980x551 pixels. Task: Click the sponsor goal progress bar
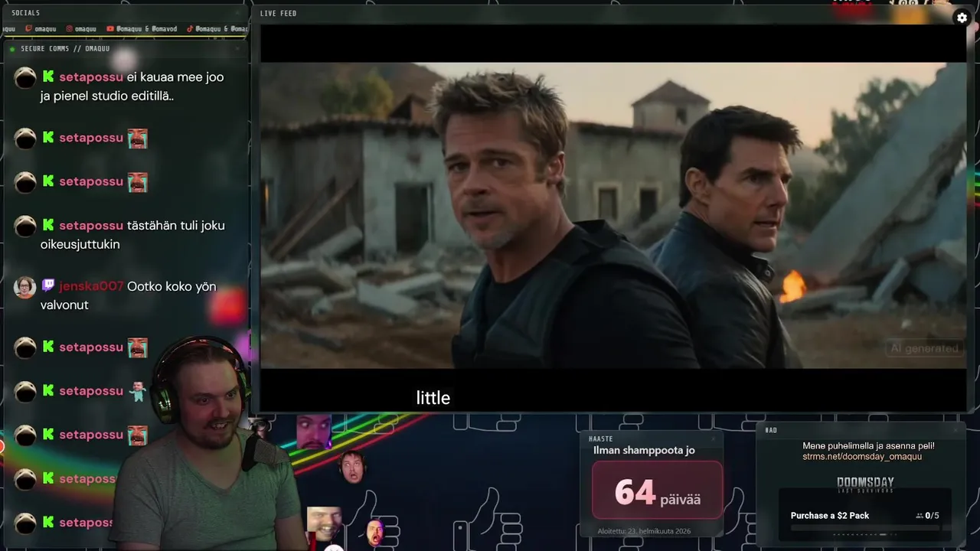[865, 527]
